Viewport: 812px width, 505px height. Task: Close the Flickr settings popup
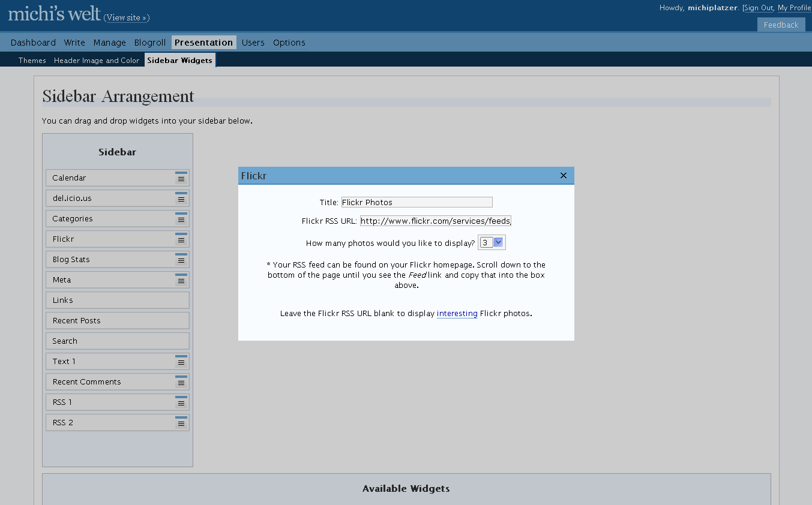563,176
